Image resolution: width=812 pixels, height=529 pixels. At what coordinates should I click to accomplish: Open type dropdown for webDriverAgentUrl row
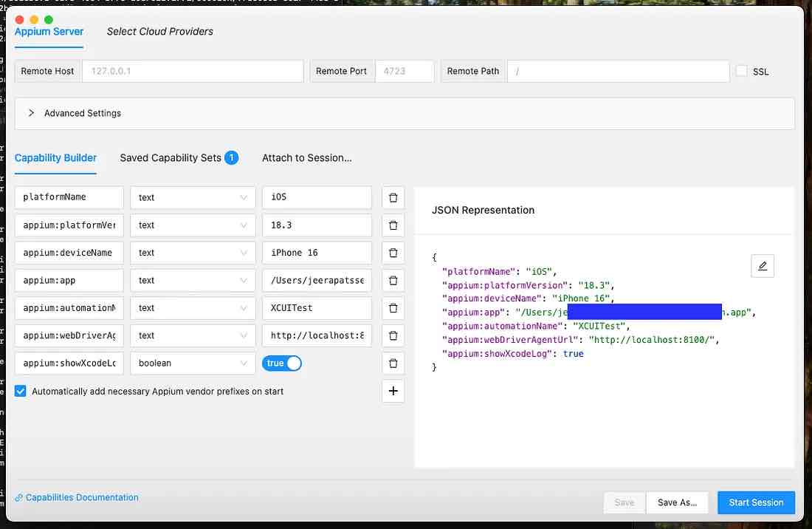(193, 335)
